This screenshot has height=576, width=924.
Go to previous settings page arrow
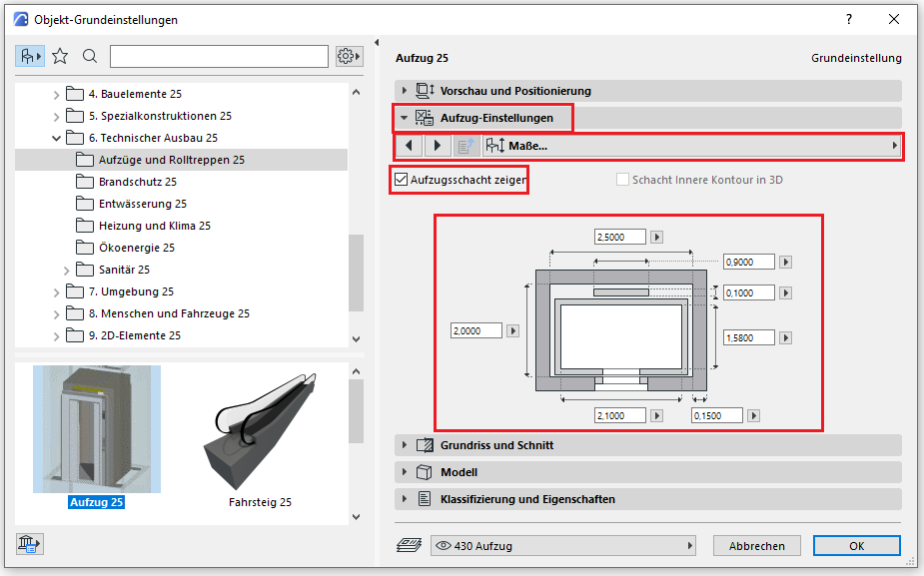tap(409, 146)
